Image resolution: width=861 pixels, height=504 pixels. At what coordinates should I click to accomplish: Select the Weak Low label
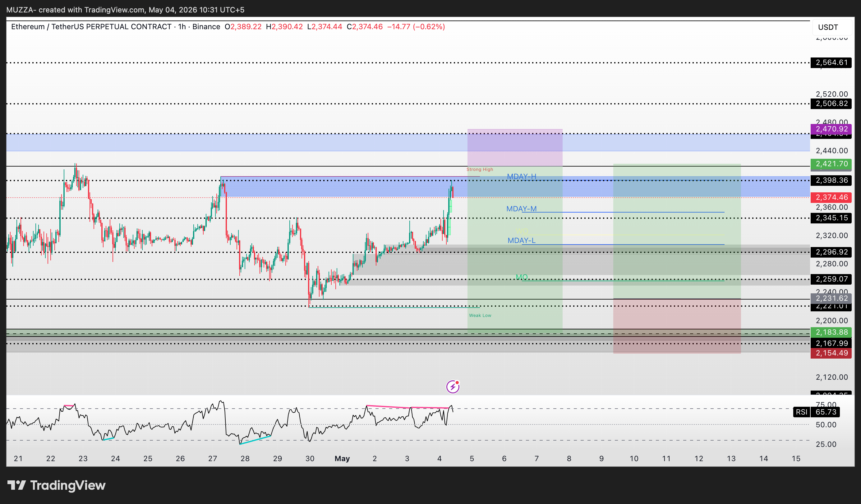click(480, 315)
